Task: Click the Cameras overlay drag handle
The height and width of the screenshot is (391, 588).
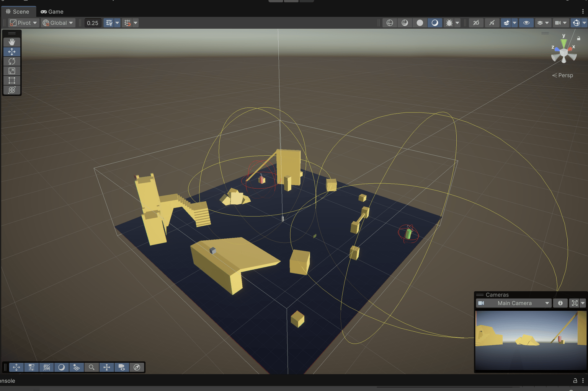Action: (480, 295)
